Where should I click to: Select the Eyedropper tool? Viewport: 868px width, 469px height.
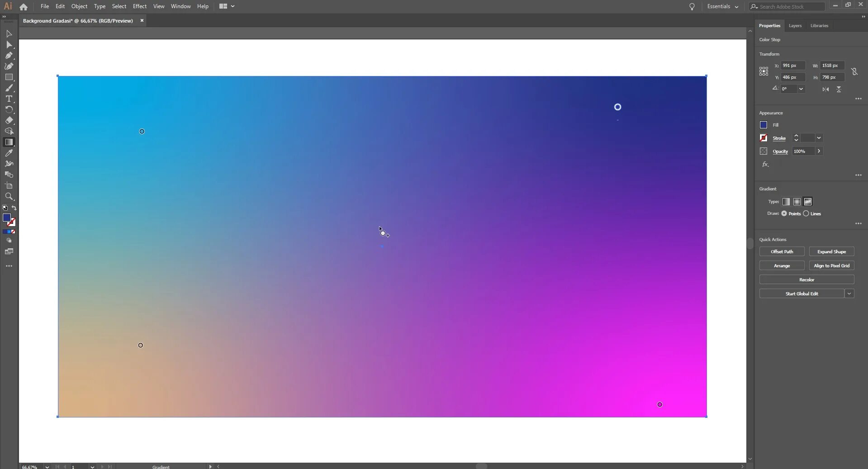pyautogui.click(x=9, y=153)
